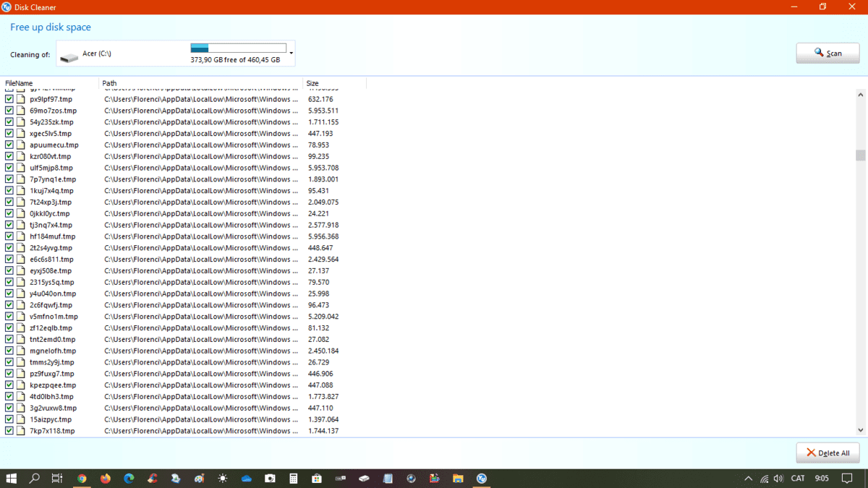The image size is (868, 488).
Task: Click the Delete All button
Action: [x=828, y=453]
